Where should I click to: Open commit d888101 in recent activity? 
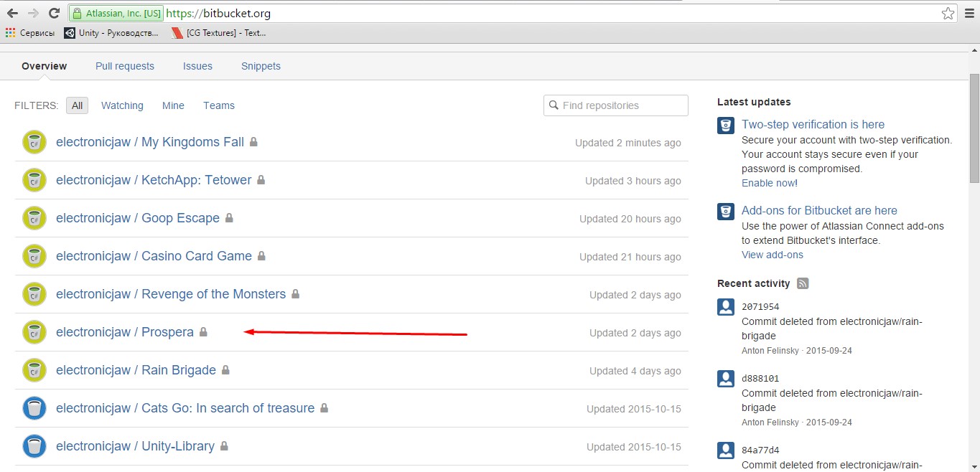click(x=760, y=379)
